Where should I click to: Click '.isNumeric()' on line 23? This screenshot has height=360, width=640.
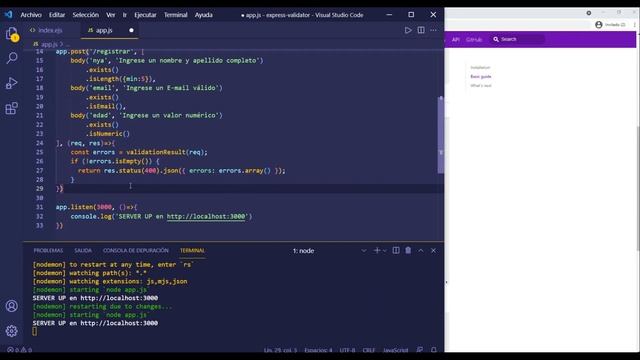pos(107,133)
